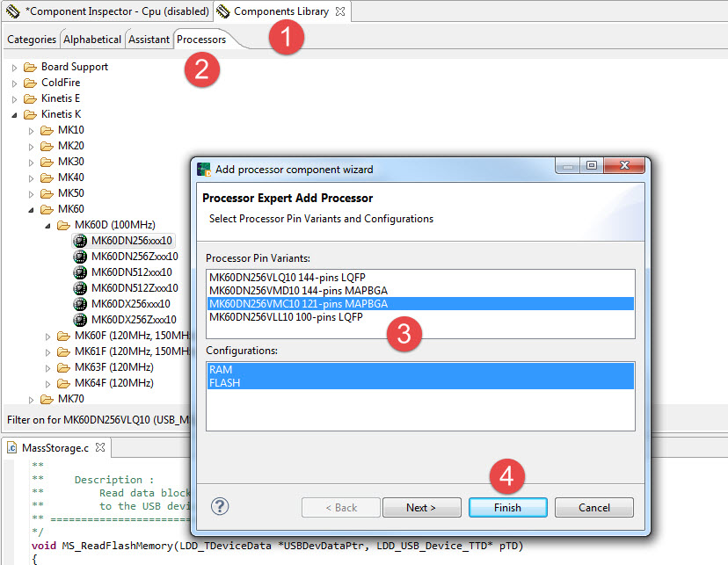
Task: Click the ColdFire folder icon
Action: coord(30,83)
